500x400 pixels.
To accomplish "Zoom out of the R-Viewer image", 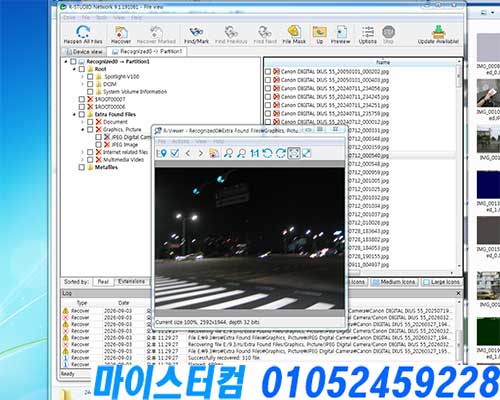I will 242,153.
